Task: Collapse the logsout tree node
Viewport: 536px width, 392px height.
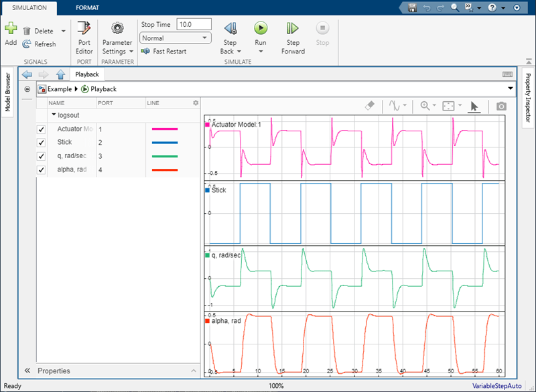Action: point(54,115)
